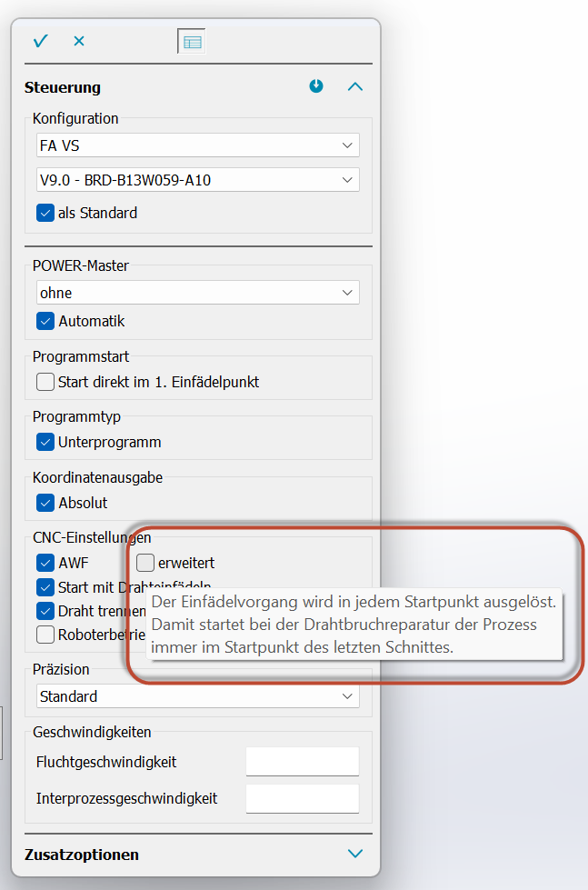Confirm settings with the green checkmark icon
Image resolution: width=588 pixels, height=890 pixels.
click(x=40, y=41)
